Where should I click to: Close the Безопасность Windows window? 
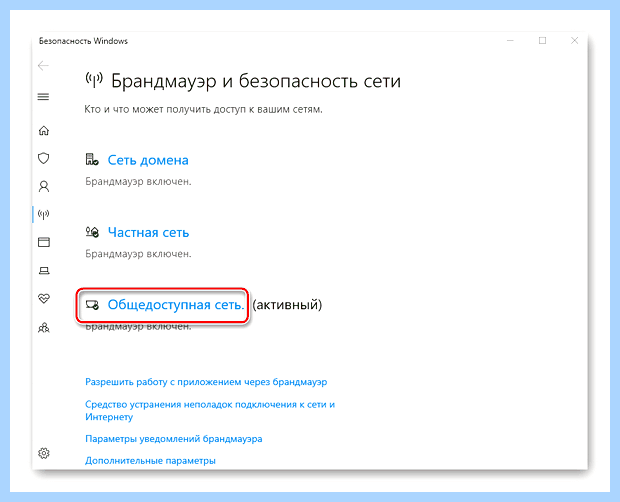point(575,41)
